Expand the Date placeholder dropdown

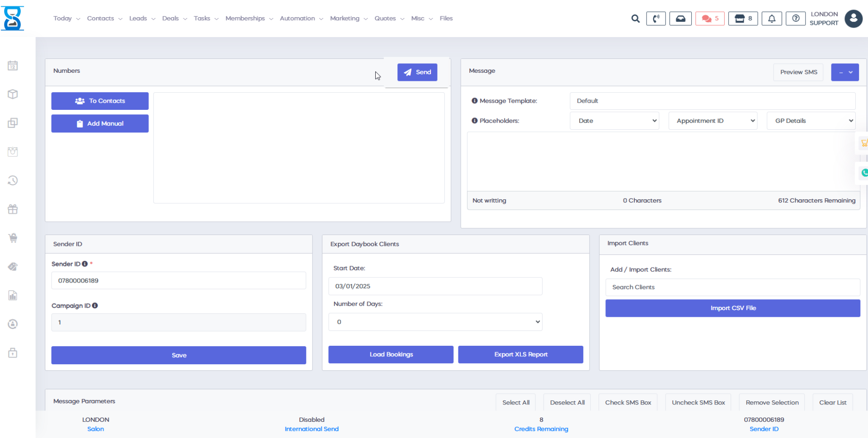pyautogui.click(x=614, y=121)
